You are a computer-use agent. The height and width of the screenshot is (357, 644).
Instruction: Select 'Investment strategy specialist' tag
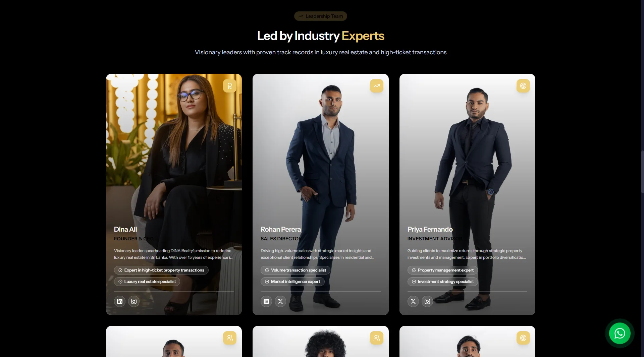443,282
